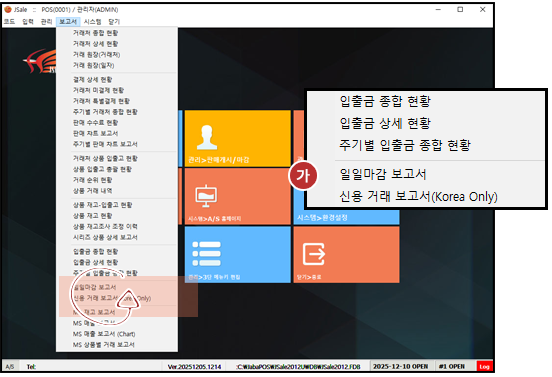Screen dimensions: 552x377
Task: Open the 시스템>환경설정 tile
Action: point(346,217)
